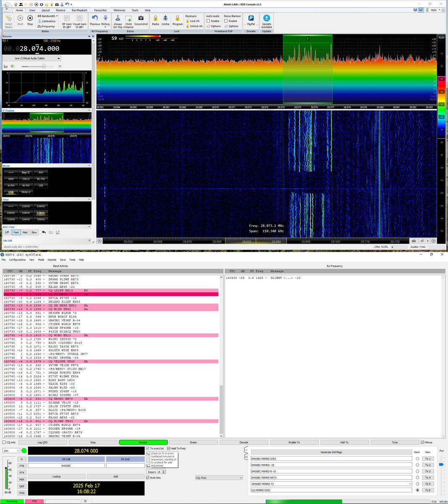Select USB mode button
448x504 pixels.
(x=11, y=192)
